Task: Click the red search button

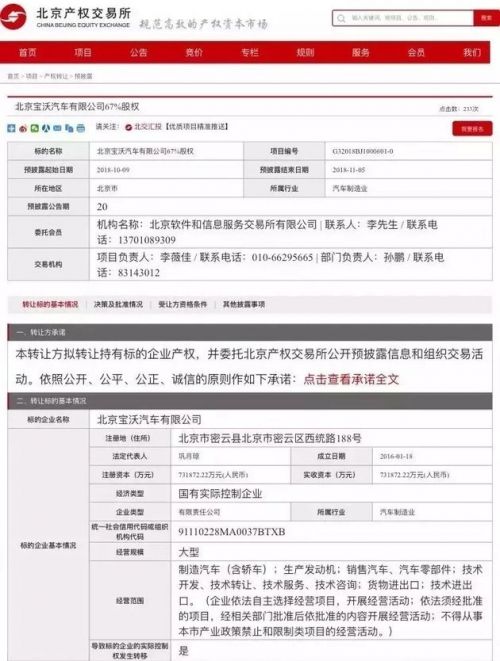Action: (x=486, y=18)
